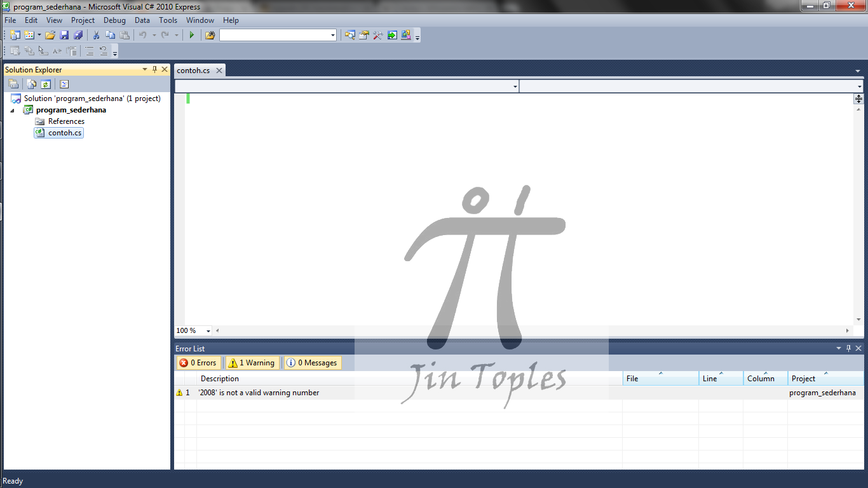Open the View menu
Viewport: 868px width, 488px height.
coord(54,20)
